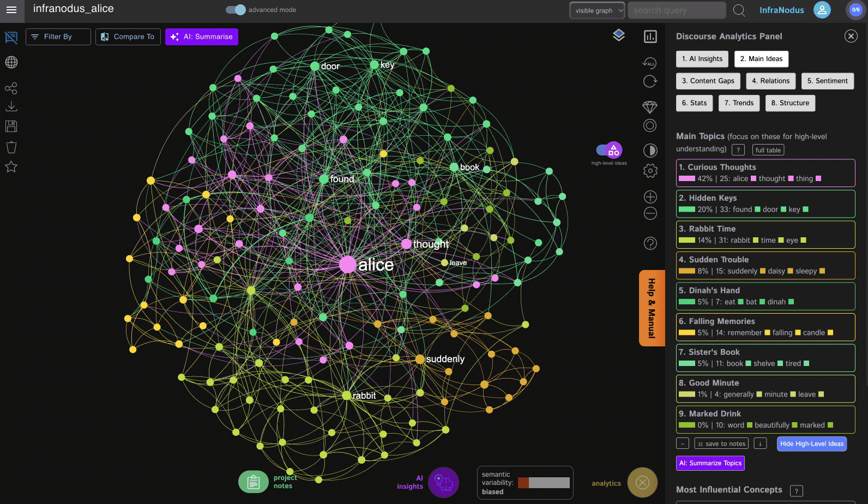Open the user account avatar
The image size is (868, 504).
822,9
